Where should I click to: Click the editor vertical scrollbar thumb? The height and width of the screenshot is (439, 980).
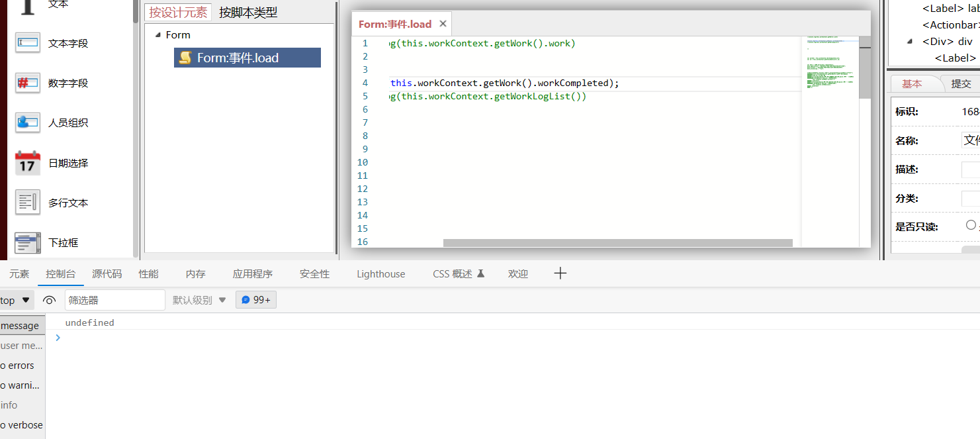coord(865,68)
